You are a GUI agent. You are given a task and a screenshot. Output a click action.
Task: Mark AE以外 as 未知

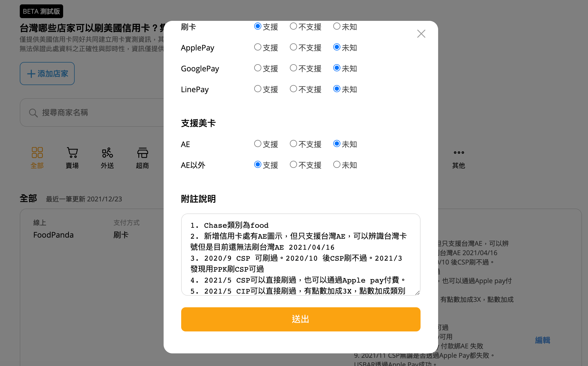337,165
